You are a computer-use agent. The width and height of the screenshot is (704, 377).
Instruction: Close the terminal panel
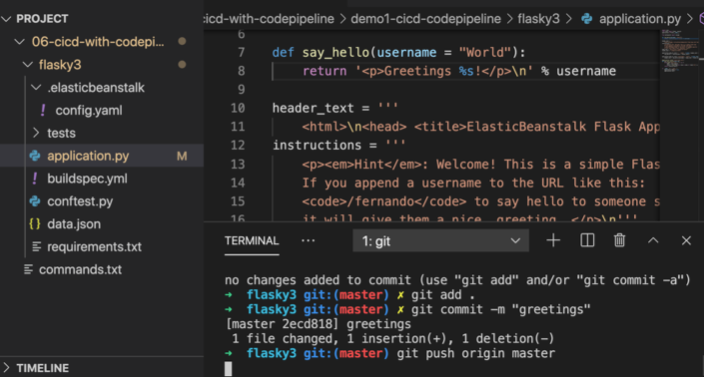click(x=686, y=241)
